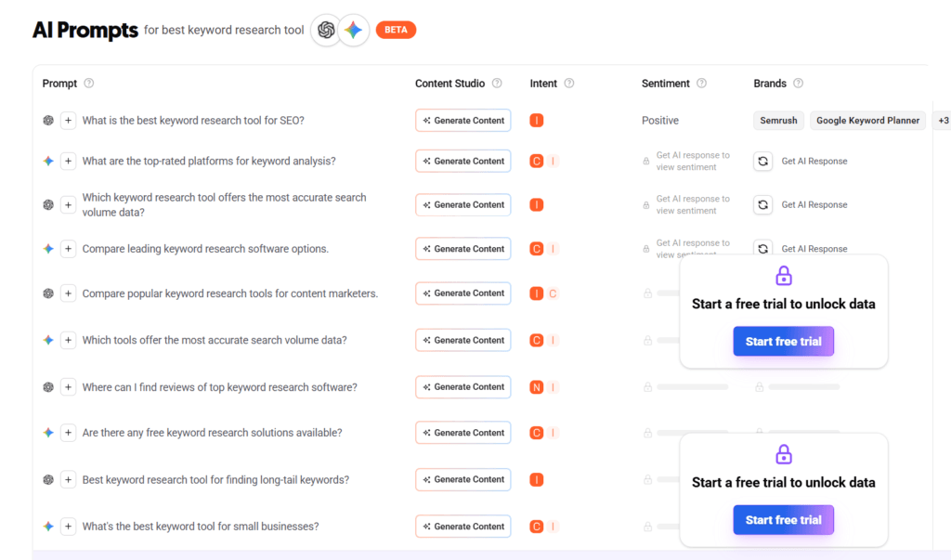The image size is (951, 560).
Task: Click the 'Positive' sentiment value
Action: point(660,120)
